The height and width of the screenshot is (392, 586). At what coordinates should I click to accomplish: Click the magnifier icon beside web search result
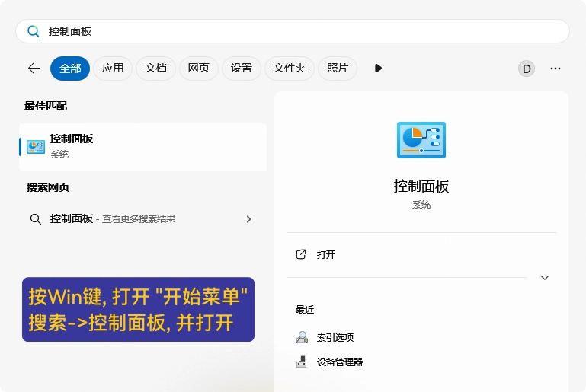point(36,219)
